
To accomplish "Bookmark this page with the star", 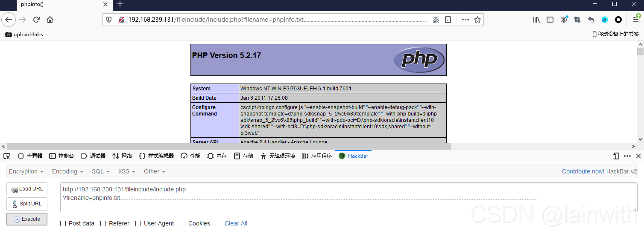I will 477,20.
